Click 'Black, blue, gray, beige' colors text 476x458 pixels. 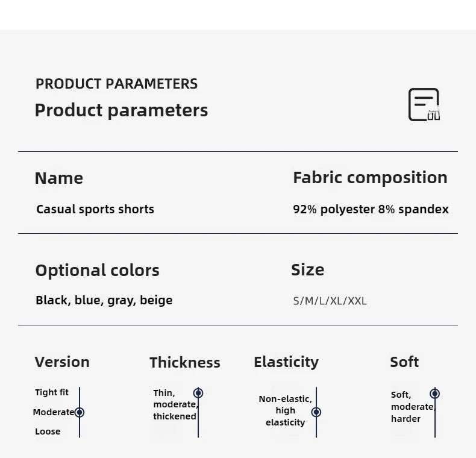(104, 300)
